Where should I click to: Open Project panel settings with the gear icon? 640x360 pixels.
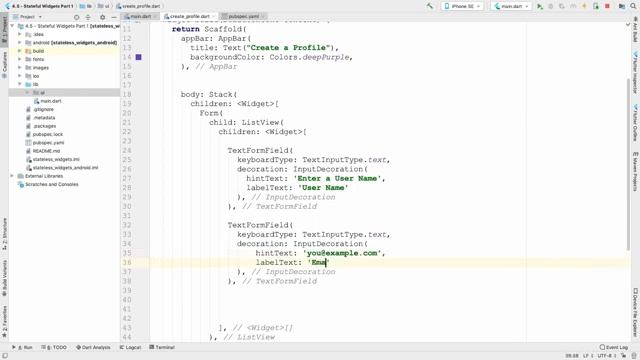[x=102, y=17]
